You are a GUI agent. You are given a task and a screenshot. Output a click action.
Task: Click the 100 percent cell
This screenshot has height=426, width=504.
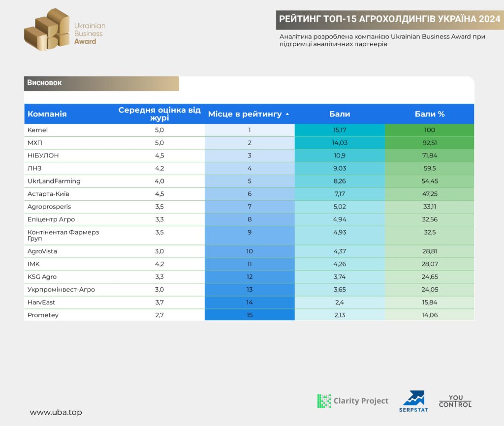click(x=430, y=130)
